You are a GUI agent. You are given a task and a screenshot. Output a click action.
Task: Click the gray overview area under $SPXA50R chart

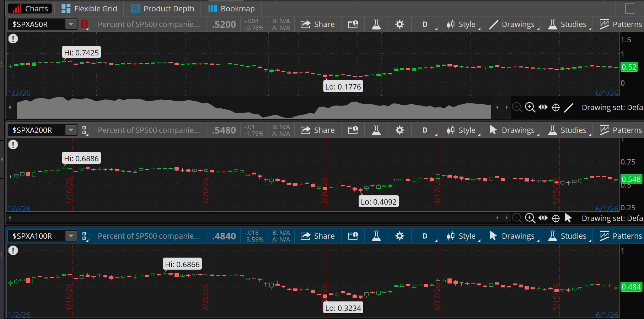click(254, 108)
